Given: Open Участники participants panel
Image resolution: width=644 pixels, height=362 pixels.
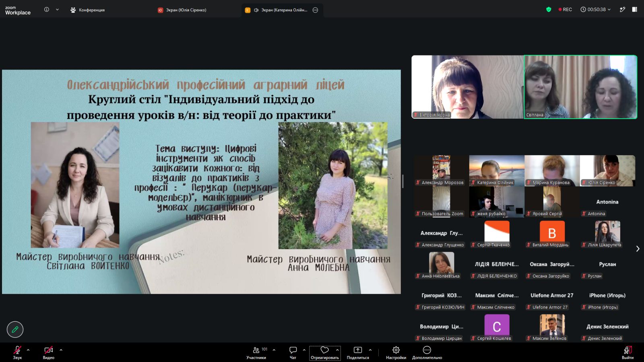Looking at the screenshot, I should [x=256, y=352].
